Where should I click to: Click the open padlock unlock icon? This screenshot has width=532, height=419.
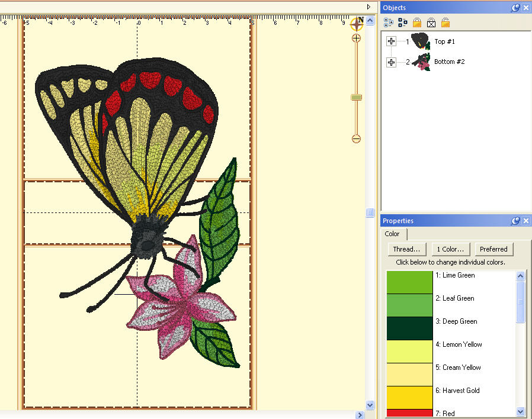(446, 22)
